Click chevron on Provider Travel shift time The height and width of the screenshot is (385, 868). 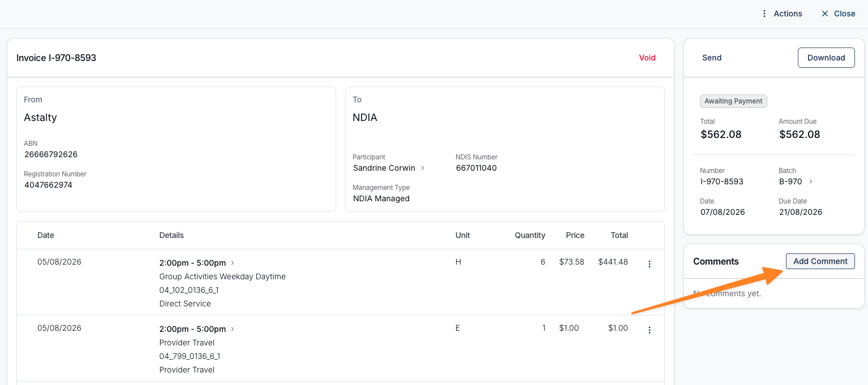(x=233, y=329)
